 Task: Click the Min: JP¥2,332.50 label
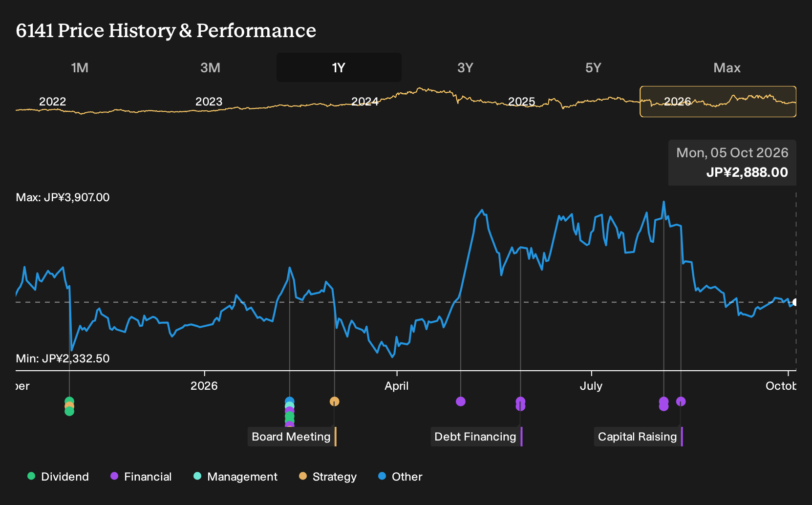click(63, 358)
